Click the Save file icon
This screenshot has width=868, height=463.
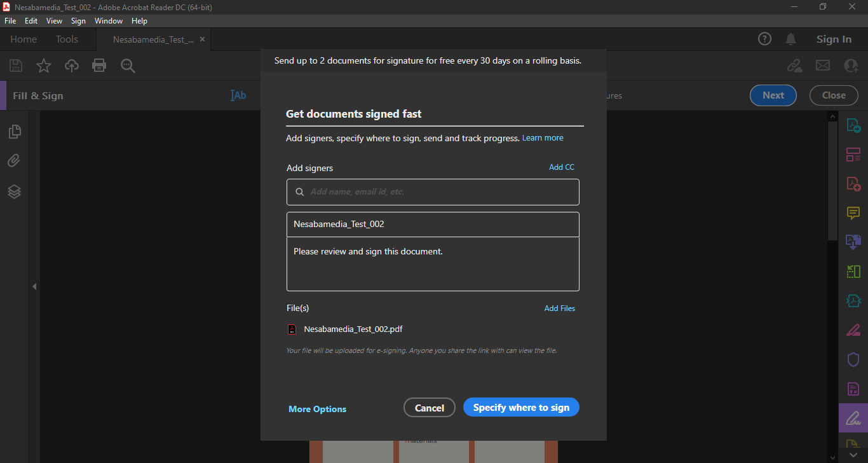coord(16,66)
